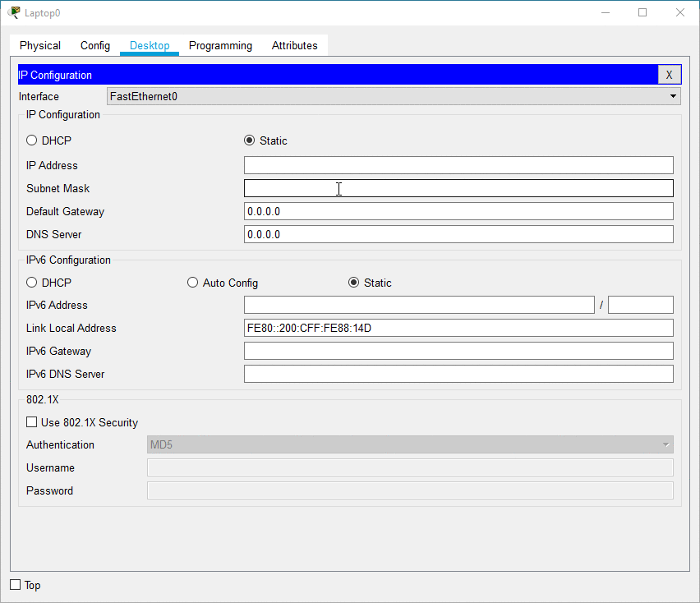
Task: Open the Config tab
Action: click(x=95, y=46)
